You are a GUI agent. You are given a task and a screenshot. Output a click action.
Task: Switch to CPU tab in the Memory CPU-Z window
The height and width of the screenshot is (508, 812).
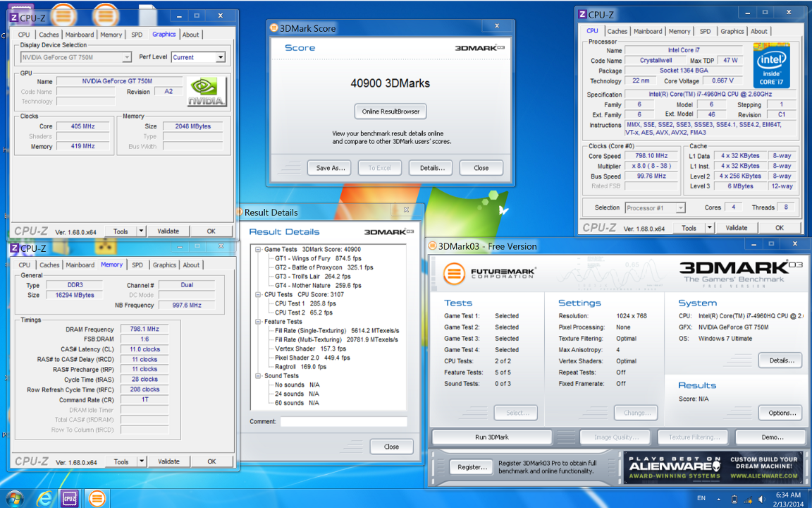[x=25, y=265]
